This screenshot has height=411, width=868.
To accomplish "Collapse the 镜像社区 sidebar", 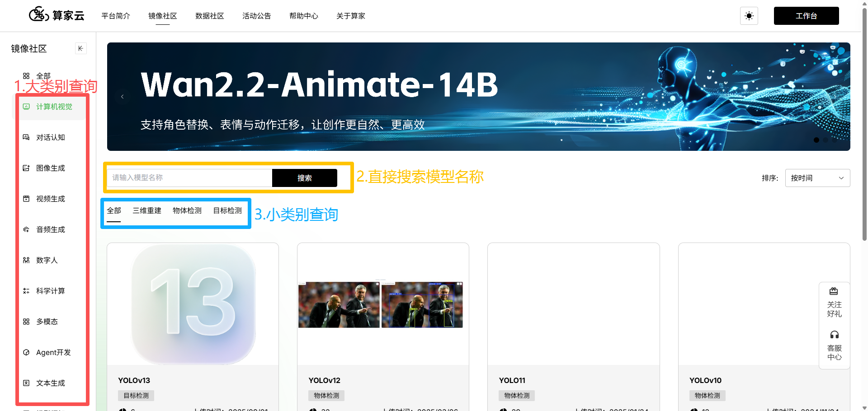I will (80, 48).
